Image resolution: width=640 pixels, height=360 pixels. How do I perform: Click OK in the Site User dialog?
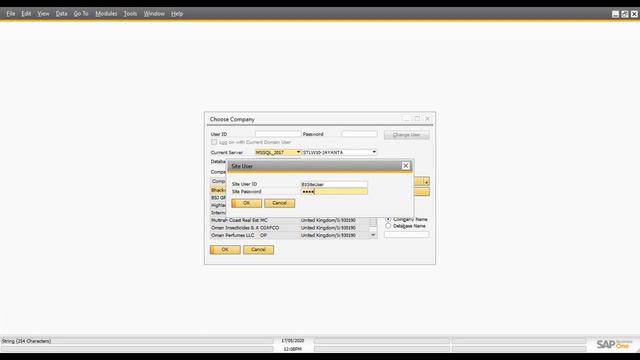point(246,203)
